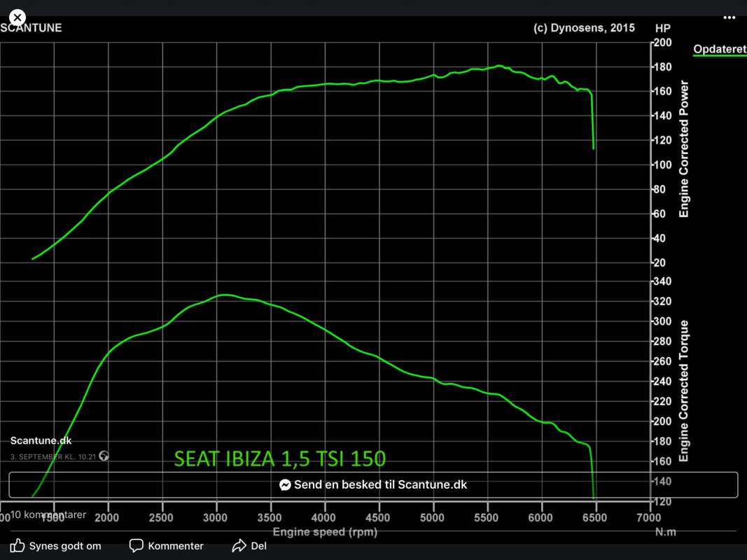Screen dimensions: 747x560
Task: Click the 'SEAT IBIZA 1,5 TSI 150' caption
Action: [279, 458]
